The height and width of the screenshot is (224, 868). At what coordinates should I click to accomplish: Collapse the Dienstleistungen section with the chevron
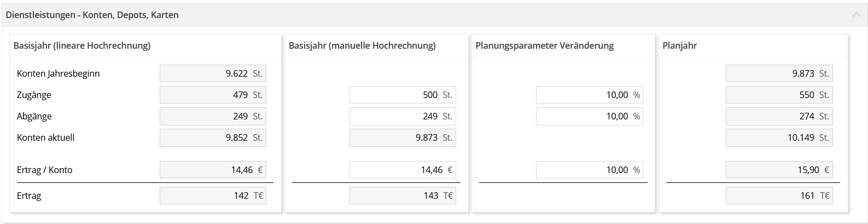point(856,15)
